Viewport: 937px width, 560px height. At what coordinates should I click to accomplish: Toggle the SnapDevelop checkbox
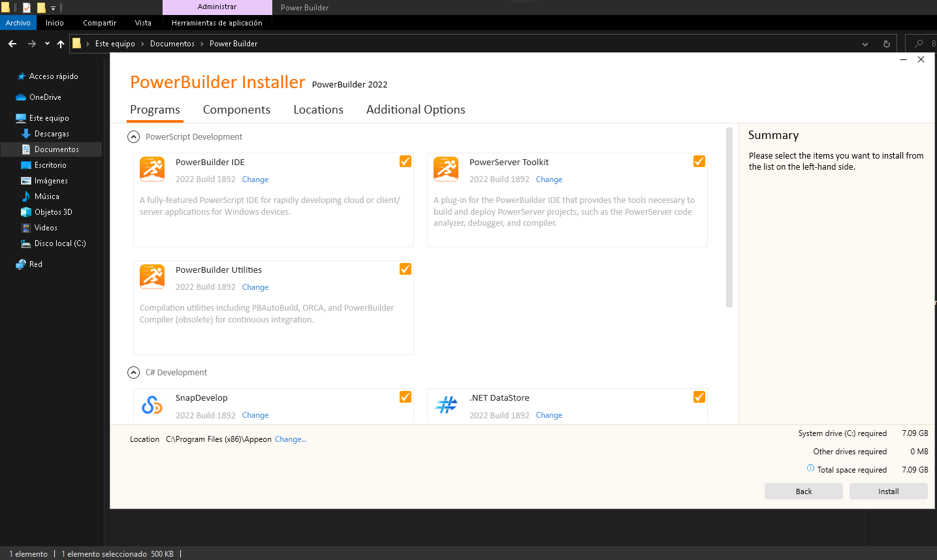405,397
